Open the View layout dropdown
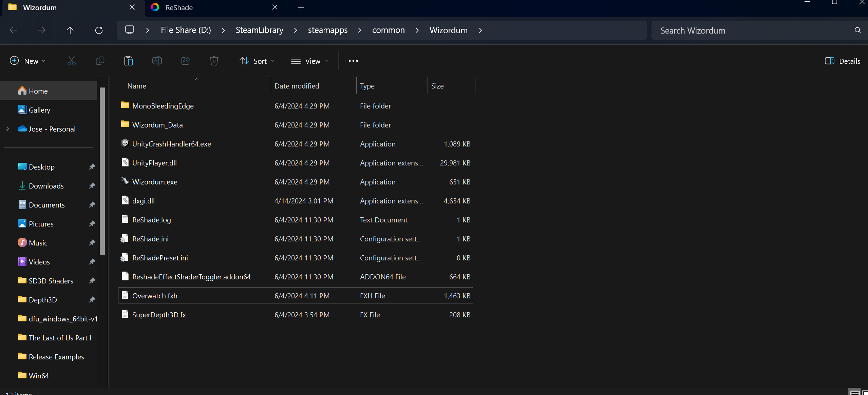This screenshot has width=868, height=395. (309, 61)
